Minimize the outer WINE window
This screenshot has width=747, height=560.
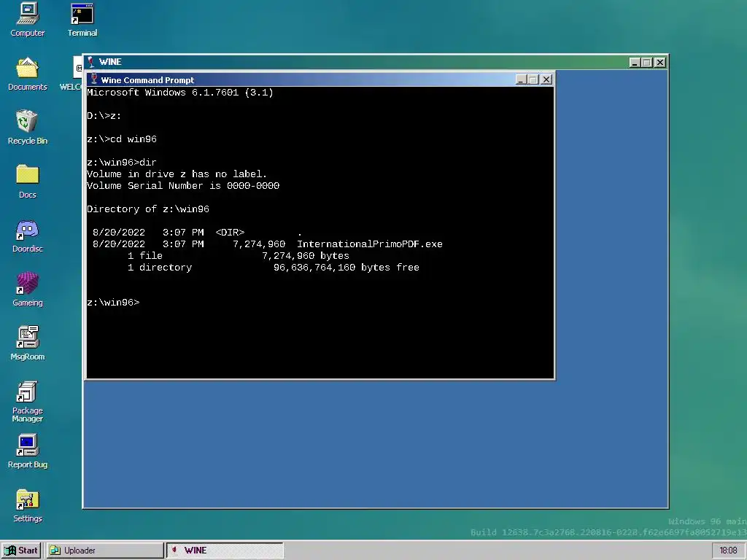coord(634,63)
